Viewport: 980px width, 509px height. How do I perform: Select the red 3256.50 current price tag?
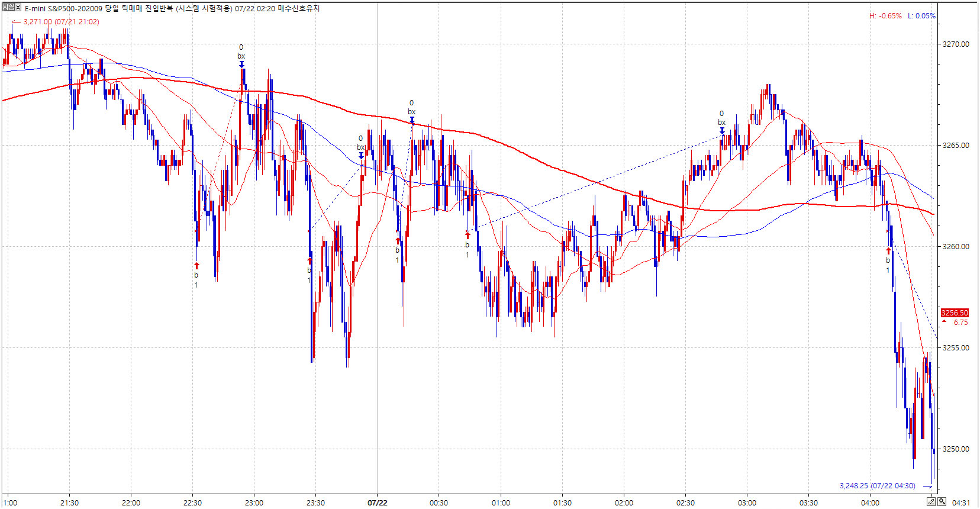[955, 313]
